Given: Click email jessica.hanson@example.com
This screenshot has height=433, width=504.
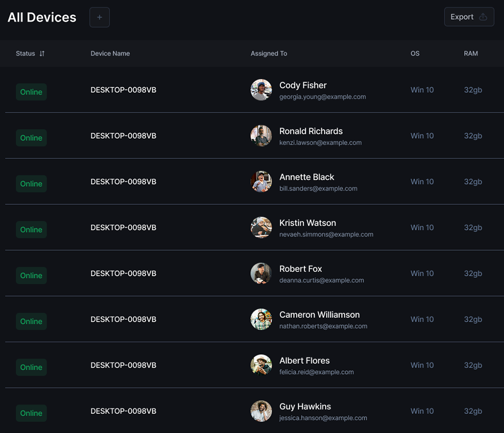Looking at the screenshot, I should [323, 418].
